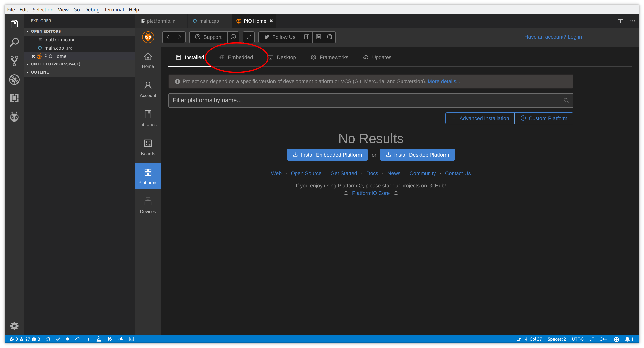The image size is (644, 348).
Task: Expand the OUTLINE section in sidebar
Action: 40,72
